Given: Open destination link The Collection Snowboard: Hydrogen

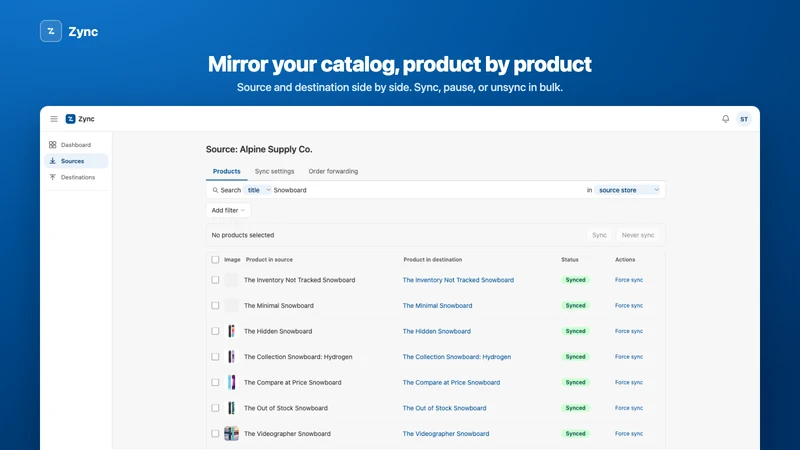Looking at the screenshot, I should point(457,357).
